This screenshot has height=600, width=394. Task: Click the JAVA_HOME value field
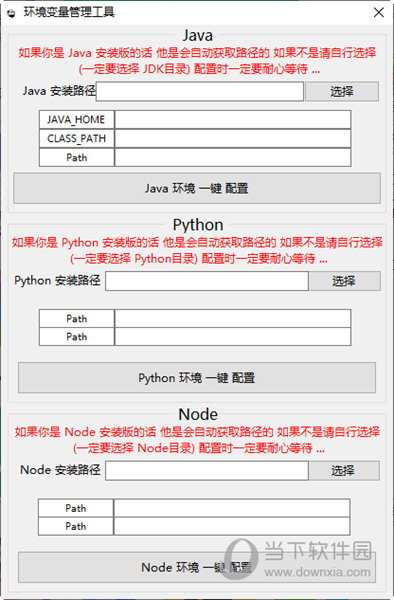(x=233, y=120)
